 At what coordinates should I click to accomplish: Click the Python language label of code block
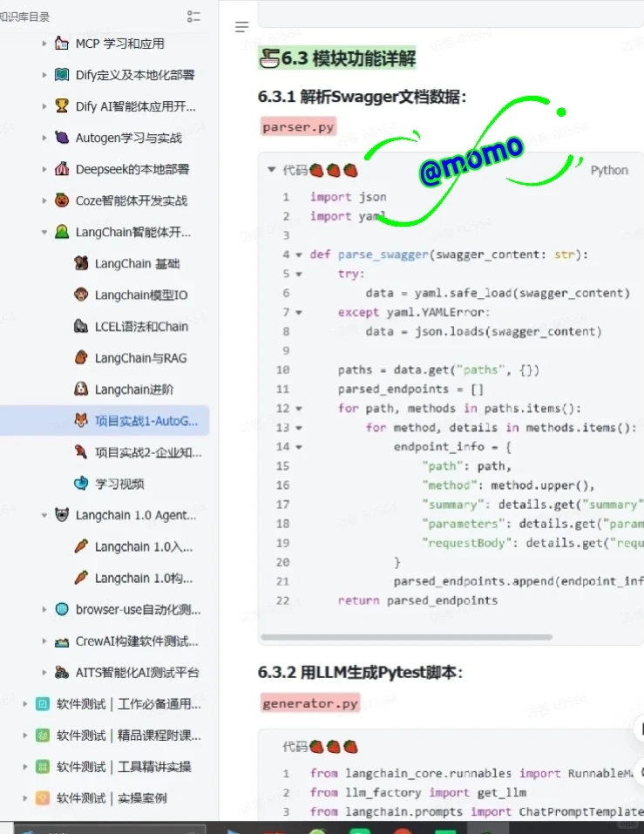609,170
